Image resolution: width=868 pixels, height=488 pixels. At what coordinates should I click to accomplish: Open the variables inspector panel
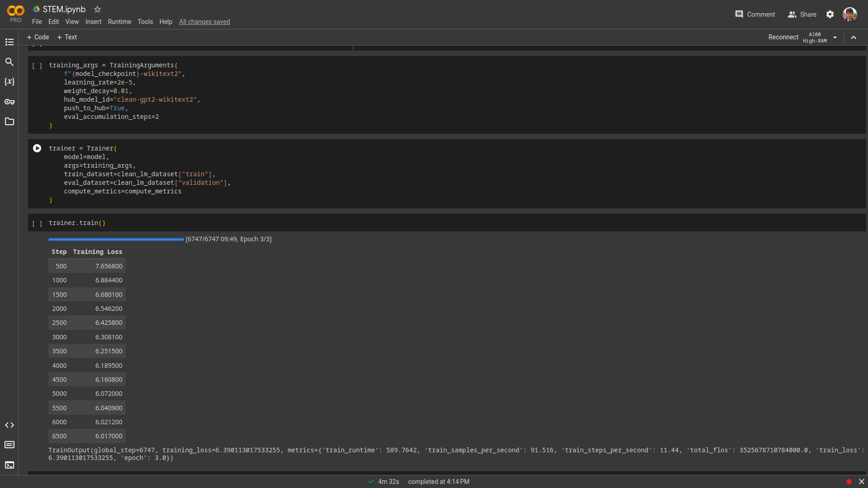point(9,82)
